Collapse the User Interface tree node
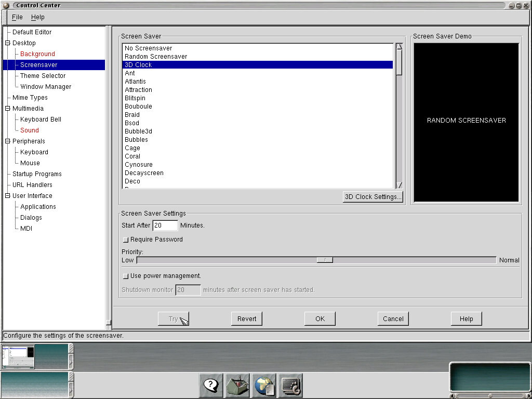 pyautogui.click(x=7, y=196)
